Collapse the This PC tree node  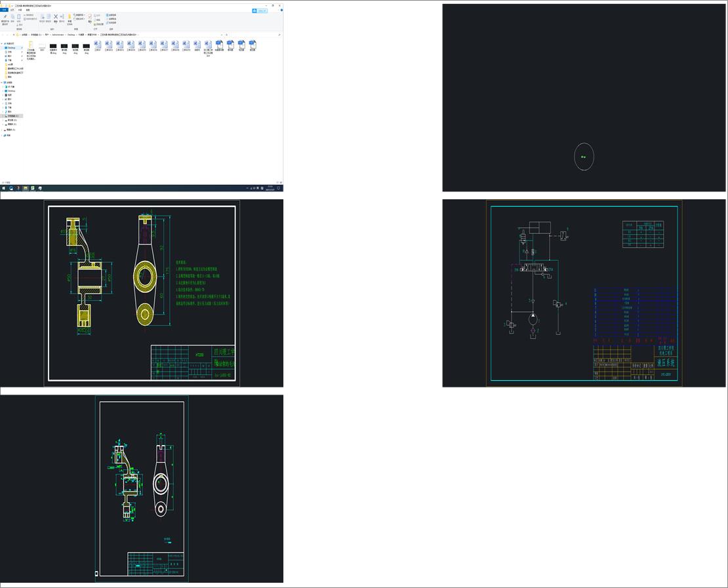2,83
